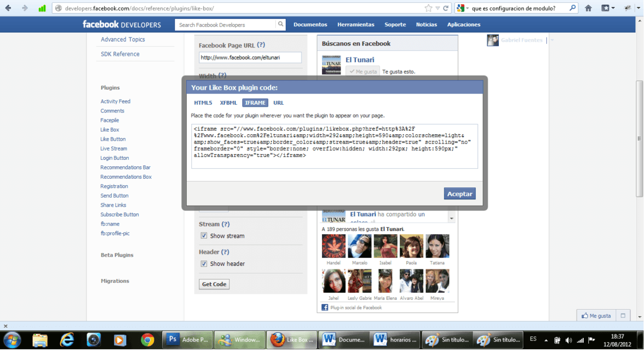This screenshot has width=644, height=362.
Task: Click the Facebook Page URL field
Action: pos(250,57)
